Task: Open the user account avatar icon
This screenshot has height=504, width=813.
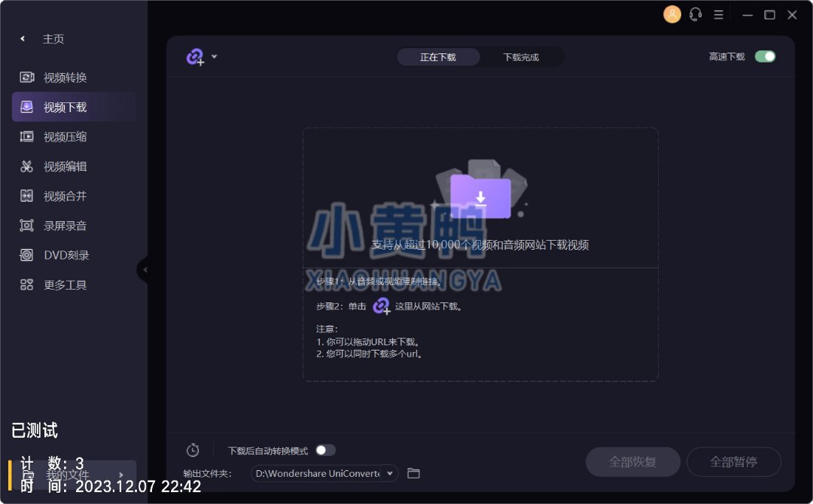Action: pos(671,14)
